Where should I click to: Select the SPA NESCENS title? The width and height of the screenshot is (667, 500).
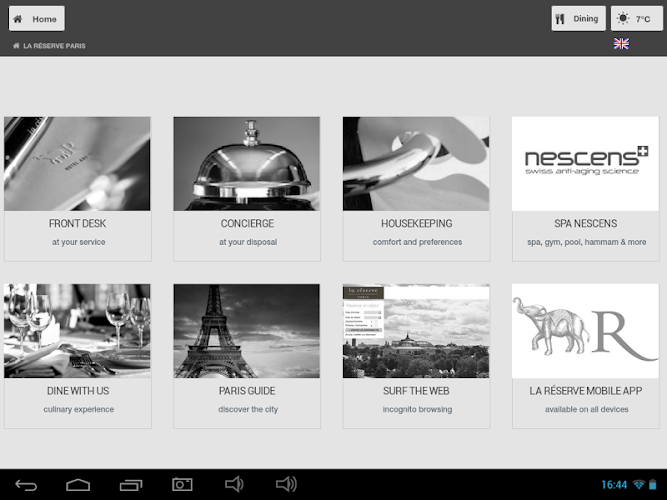(x=585, y=223)
